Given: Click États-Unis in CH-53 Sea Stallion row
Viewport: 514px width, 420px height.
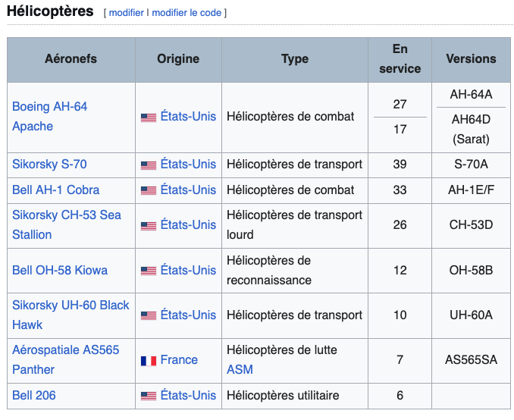Looking at the screenshot, I should (188, 225).
